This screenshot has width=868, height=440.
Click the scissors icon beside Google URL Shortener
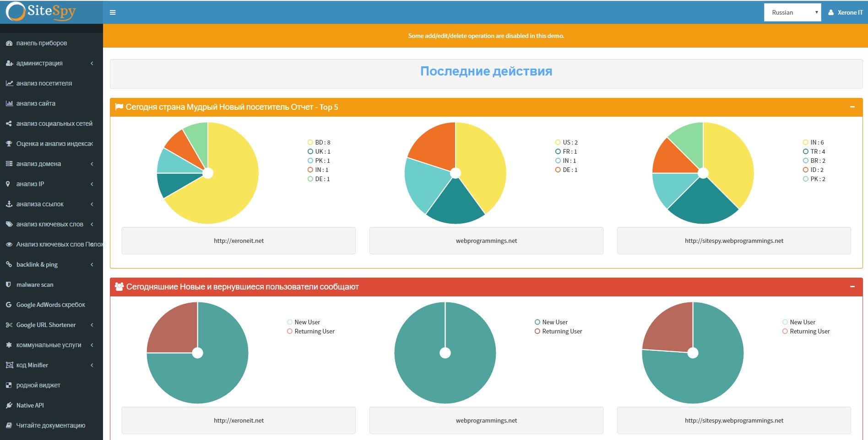point(9,325)
